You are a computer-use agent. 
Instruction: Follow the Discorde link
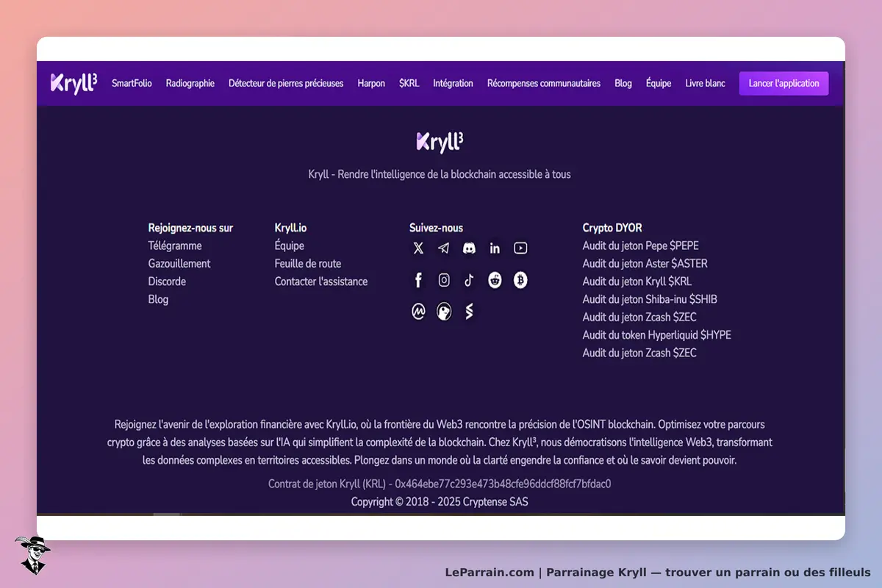pos(167,282)
